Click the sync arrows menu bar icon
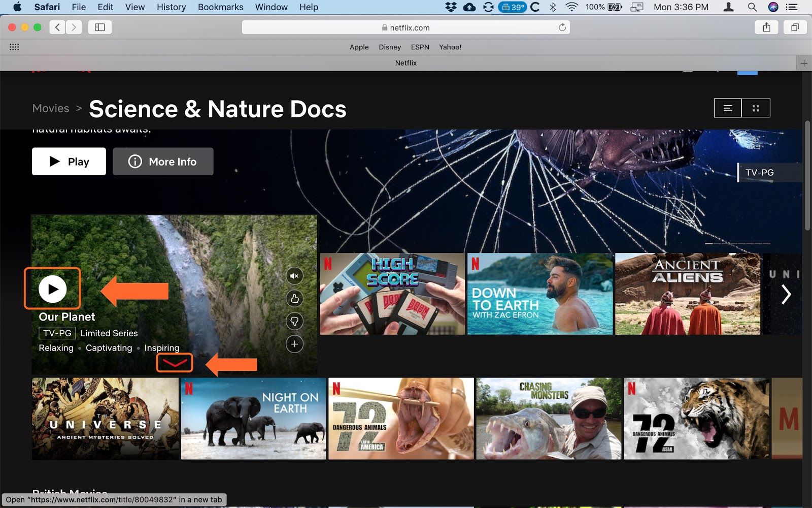This screenshot has width=812, height=508. click(x=488, y=7)
